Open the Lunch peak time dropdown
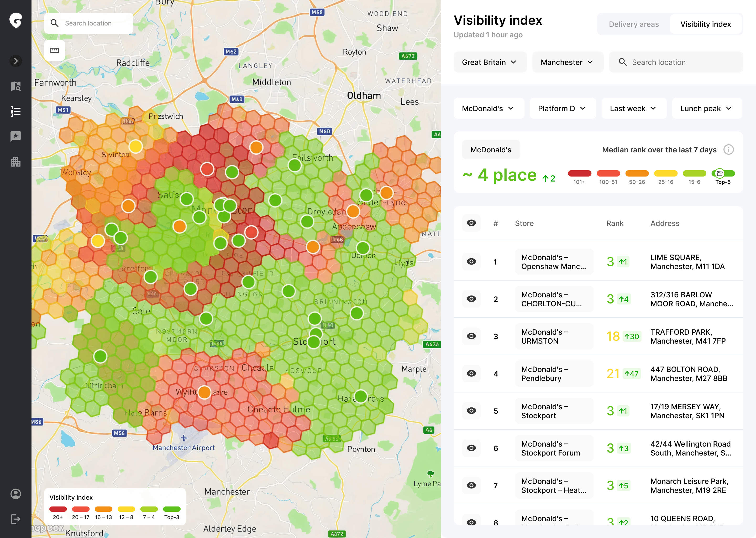The height and width of the screenshot is (538, 756). pyautogui.click(x=706, y=108)
